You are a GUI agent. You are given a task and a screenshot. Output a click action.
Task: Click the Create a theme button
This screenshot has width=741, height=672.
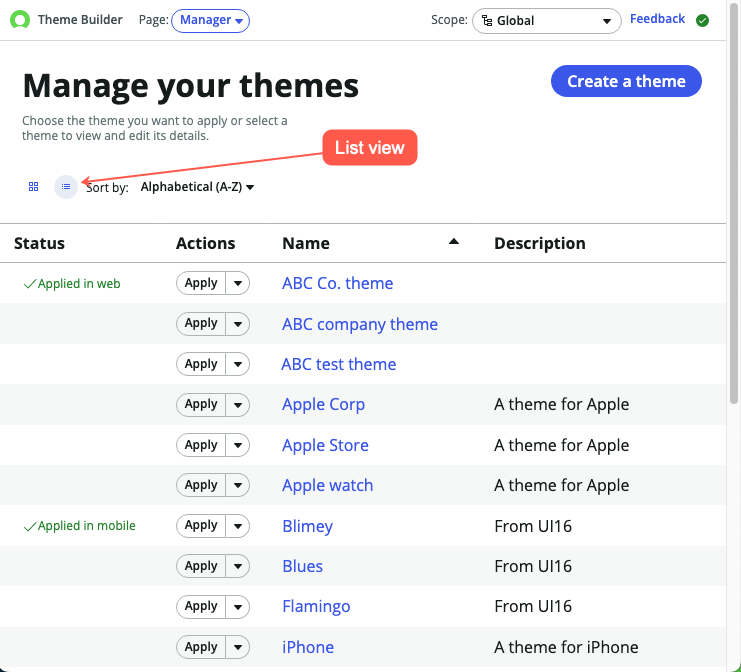626,81
